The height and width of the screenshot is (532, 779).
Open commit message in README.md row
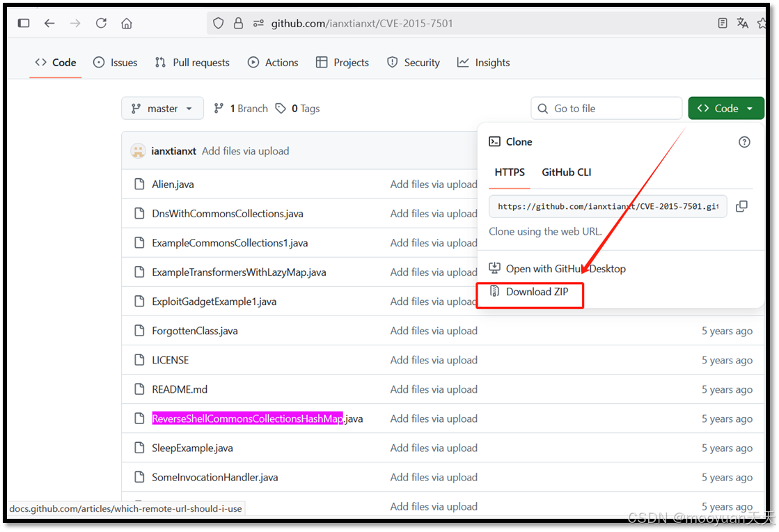coord(434,389)
